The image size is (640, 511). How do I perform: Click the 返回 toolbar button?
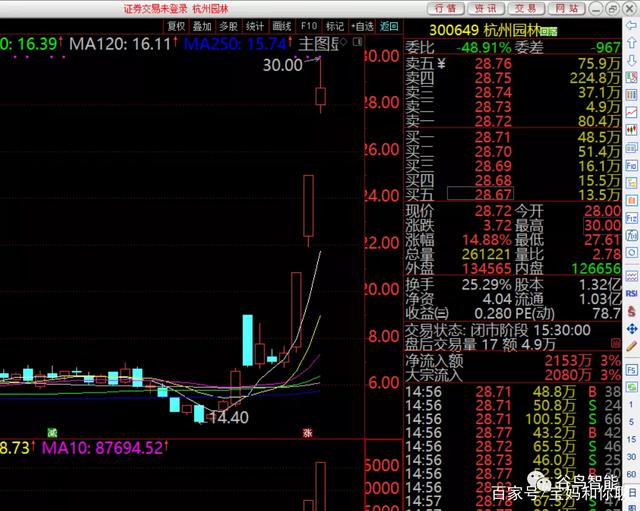tap(389, 26)
